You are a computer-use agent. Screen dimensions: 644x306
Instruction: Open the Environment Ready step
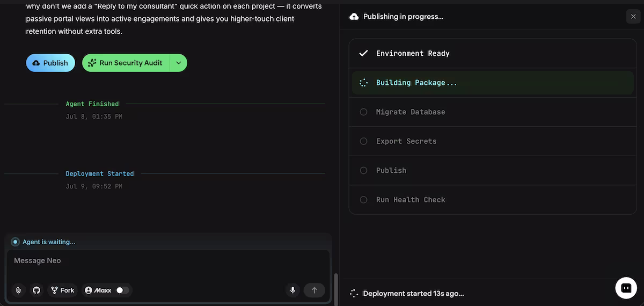(x=493, y=53)
